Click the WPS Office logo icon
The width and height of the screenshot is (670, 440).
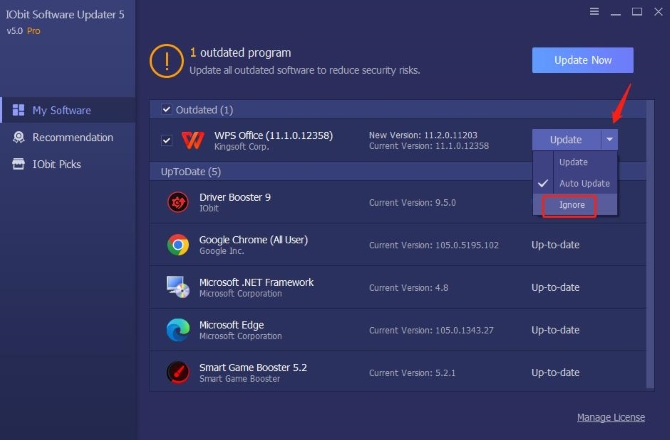coord(192,140)
